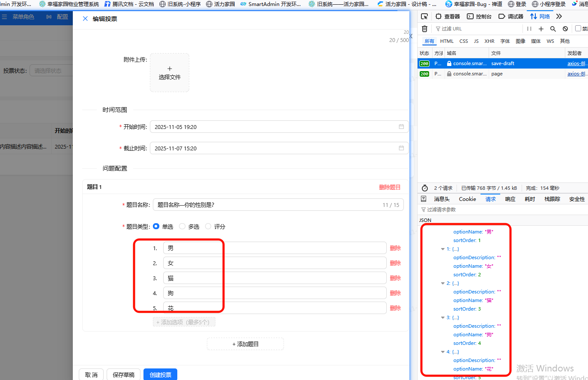Image resolution: width=588 pixels, height=380 pixels.
Task: Clear network requests with trash icon
Action: (x=424, y=28)
